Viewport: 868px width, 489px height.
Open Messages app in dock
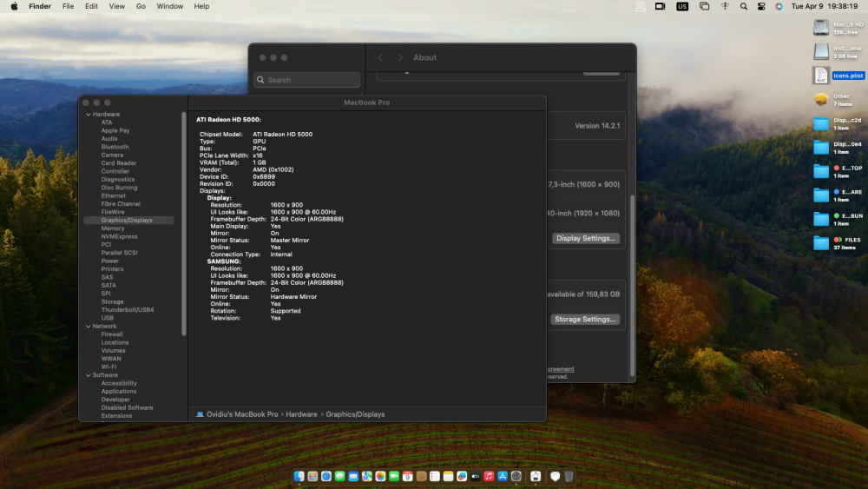pos(340,476)
